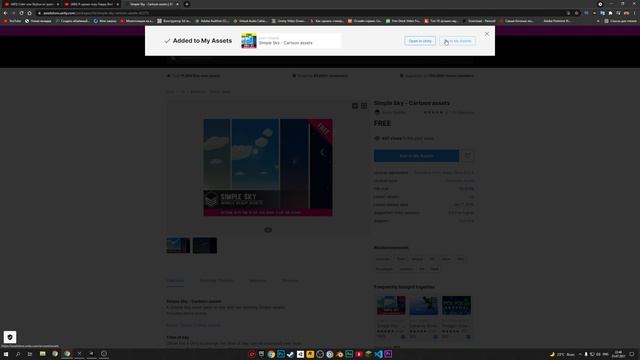Image resolution: width=640 pixels, height=360 pixels.
Task: Click the Simple Sky thumbnail in the notification
Action: click(249, 41)
